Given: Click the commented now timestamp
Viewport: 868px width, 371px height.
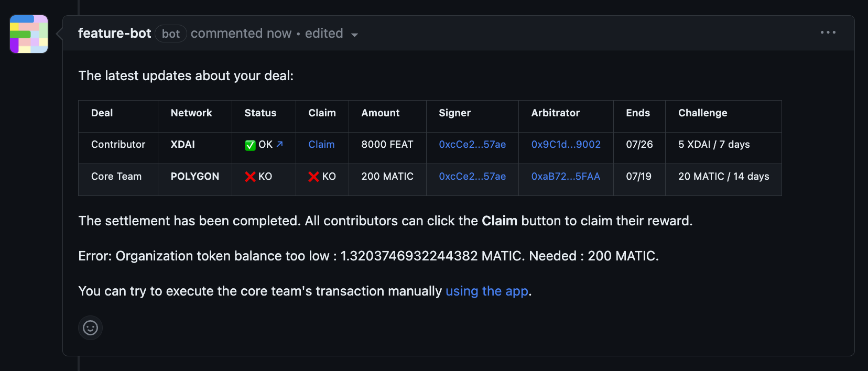Looking at the screenshot, I should [241, 33].
